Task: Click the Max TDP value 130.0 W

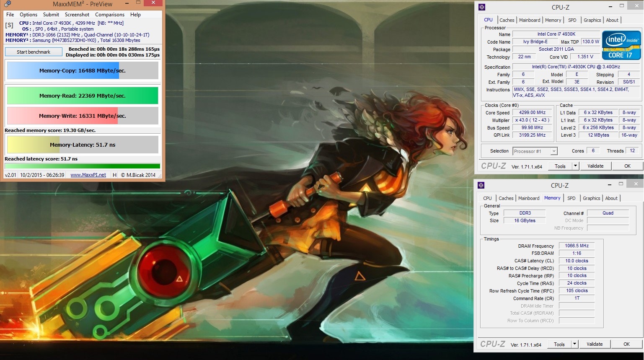Action: (591, 41)
